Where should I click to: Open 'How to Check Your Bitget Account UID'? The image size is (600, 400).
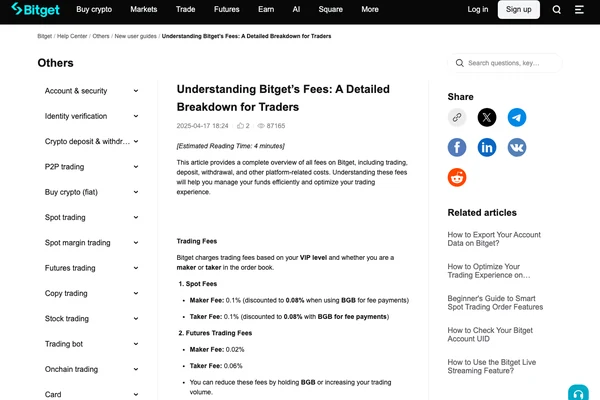490,334
